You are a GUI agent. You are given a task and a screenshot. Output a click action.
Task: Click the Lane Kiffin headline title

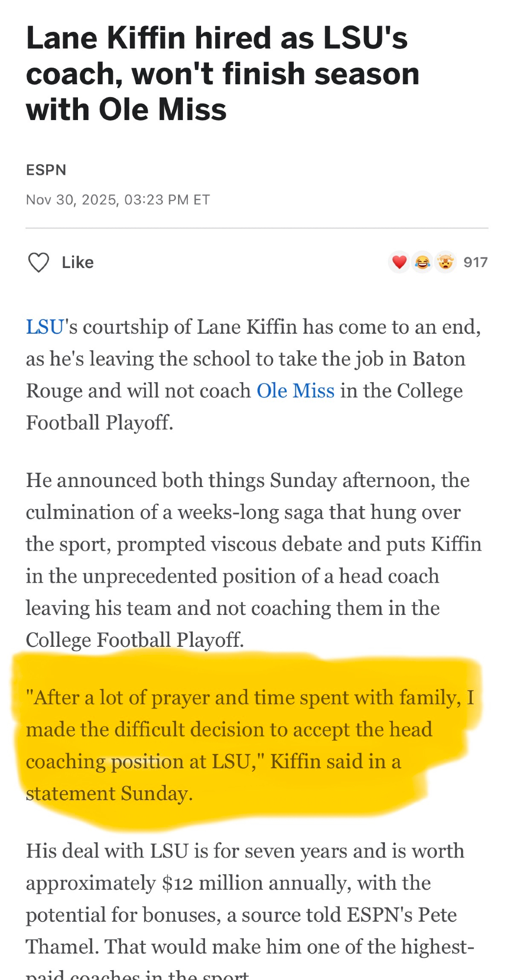[x=223, y=73]
